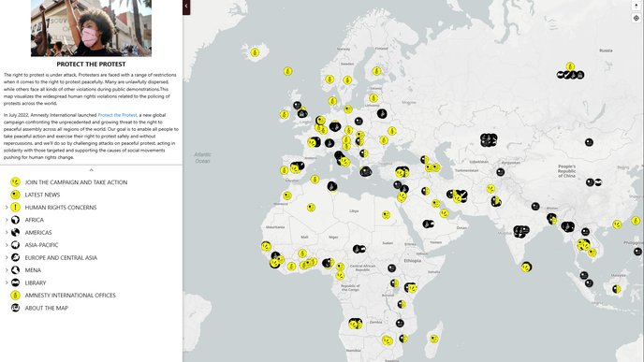644x362 pixels.
Task: Select the yellow marker in Portugal
Action: point(285,170)
